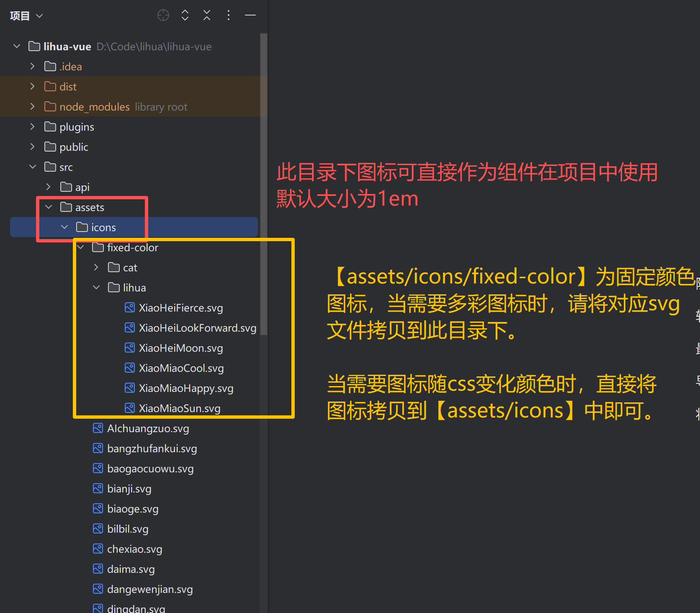Click the XiaoHeiFierce.svg file icon

[130, 308]
